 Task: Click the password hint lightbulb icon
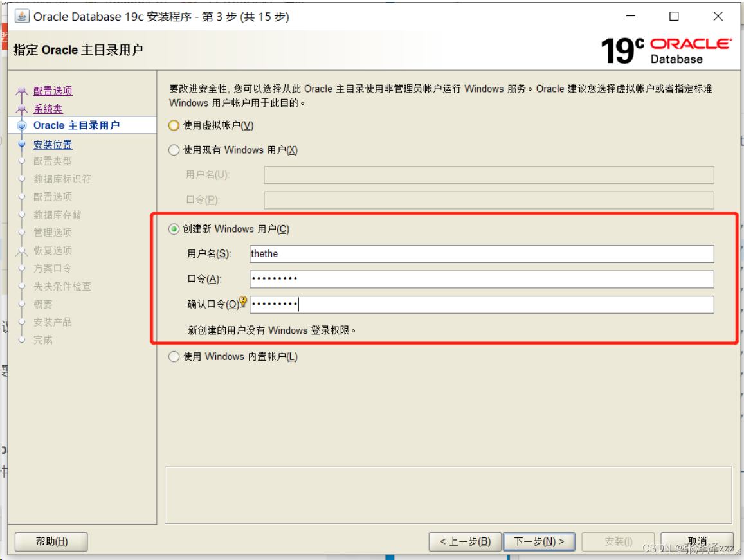(x=243, y=302)
